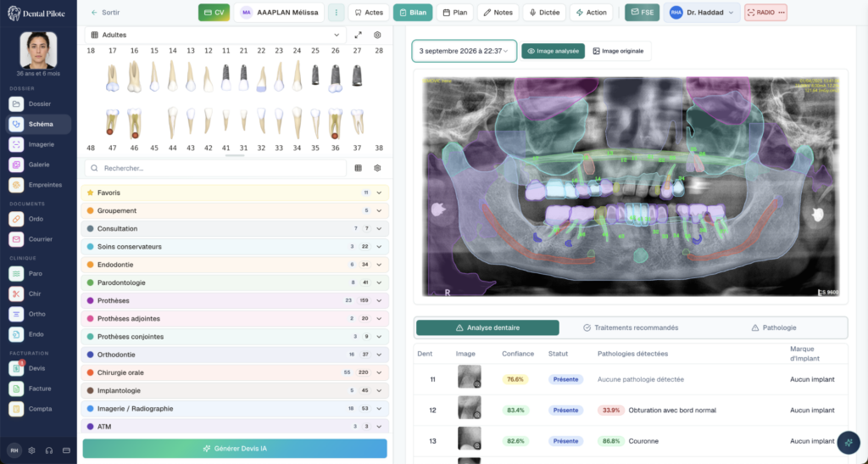
Task: Open the Endo clinical module
Action: click(38, 334)
